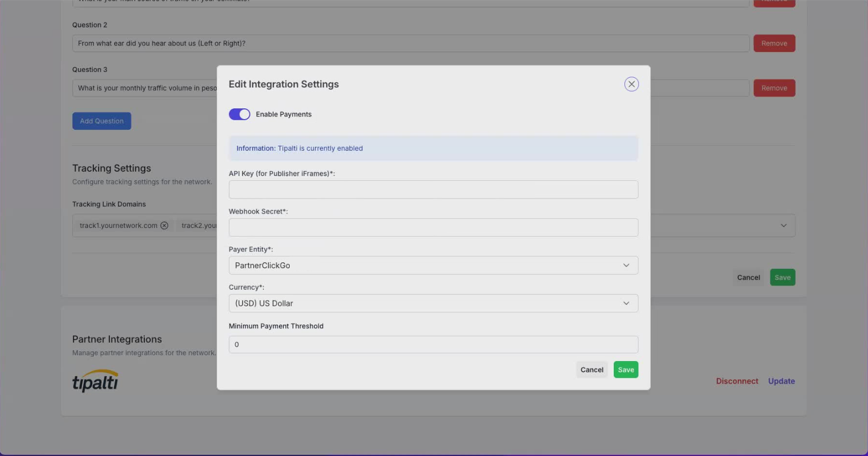Click the Update link for Tipalti
868x456 pixels.
781,381
